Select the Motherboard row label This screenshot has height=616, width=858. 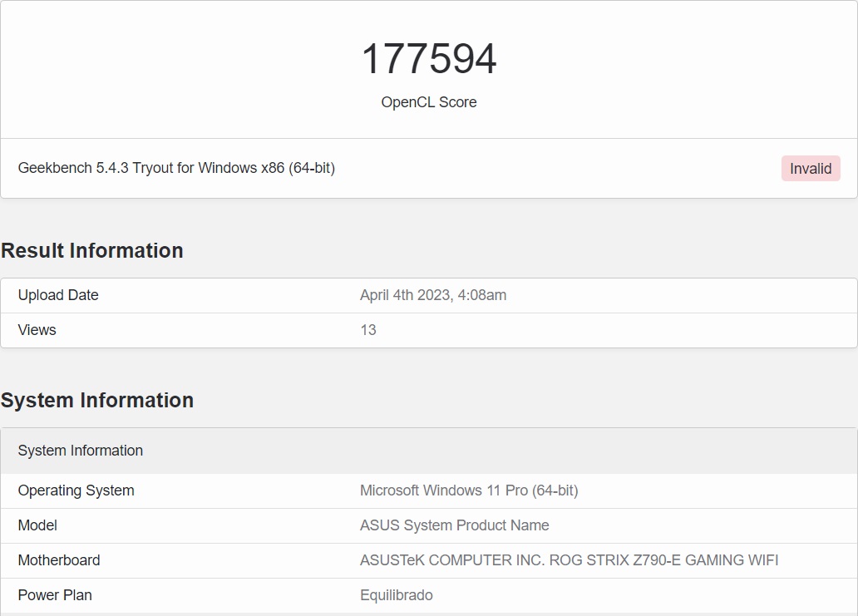click(59, 560)
